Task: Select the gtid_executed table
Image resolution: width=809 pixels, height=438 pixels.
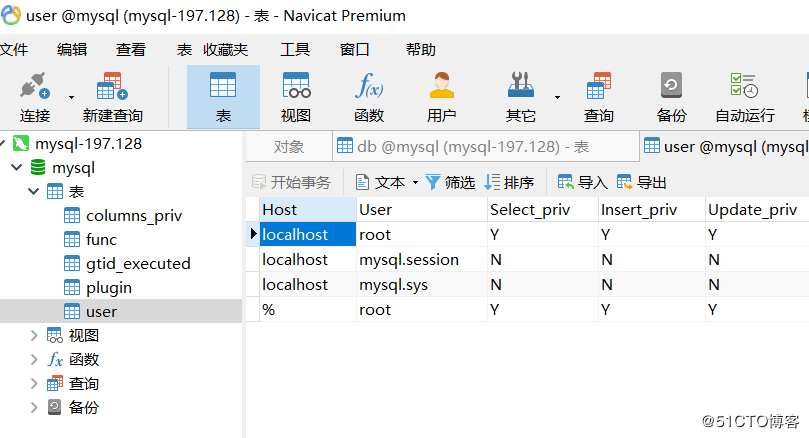Action: [138, 264]
